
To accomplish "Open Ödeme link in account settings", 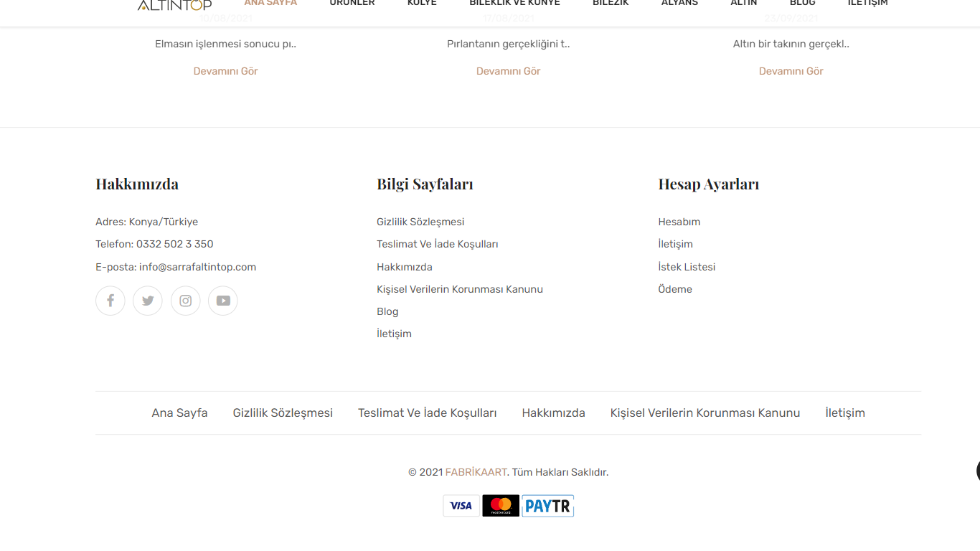I will point(675,289).
